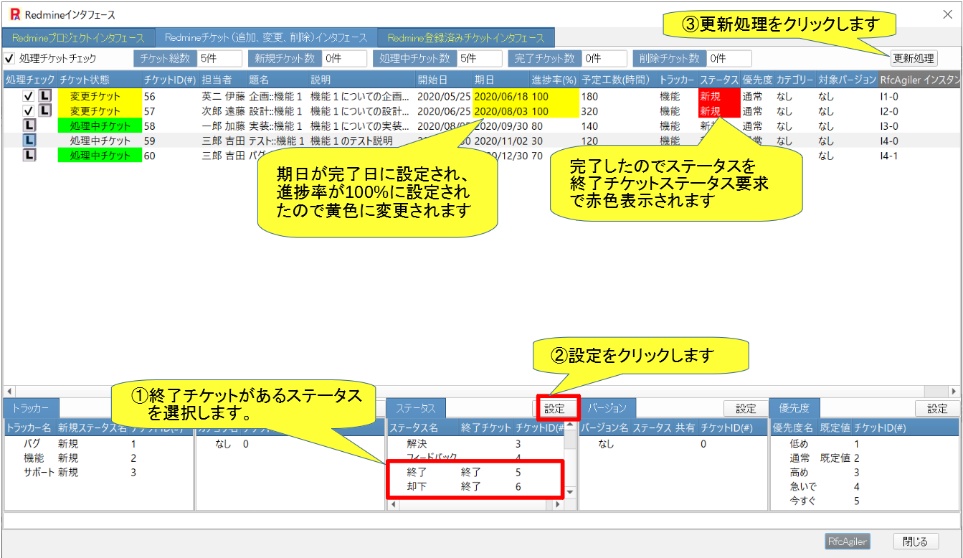The height and width of the screenshot is (558, 963).
Task: Select the 今すぐ row in priority list
Action: [864, 500]
